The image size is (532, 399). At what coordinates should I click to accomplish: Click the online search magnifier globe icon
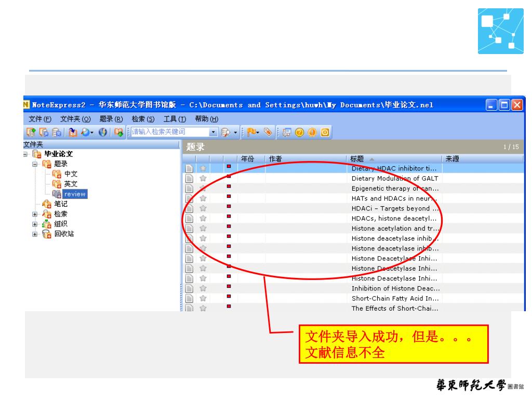[85, 132]
